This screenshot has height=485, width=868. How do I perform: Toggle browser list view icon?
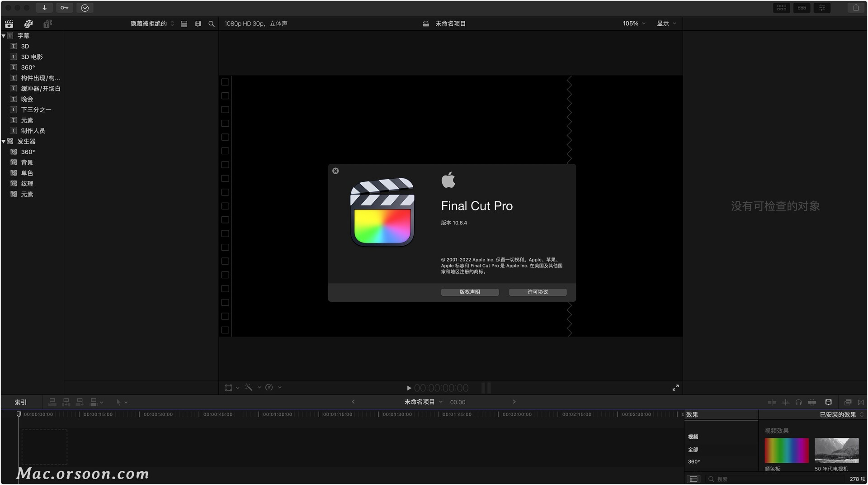coord(184,24)
